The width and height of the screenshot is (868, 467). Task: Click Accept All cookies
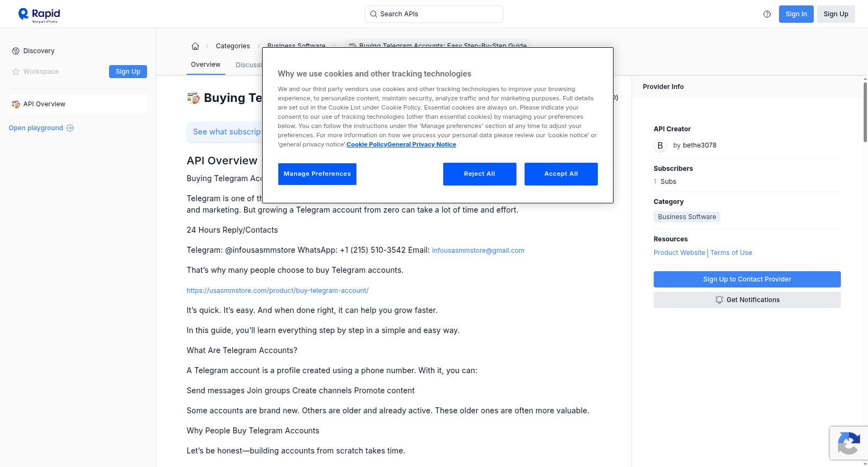pyautogui.click(x=561, y=174)
